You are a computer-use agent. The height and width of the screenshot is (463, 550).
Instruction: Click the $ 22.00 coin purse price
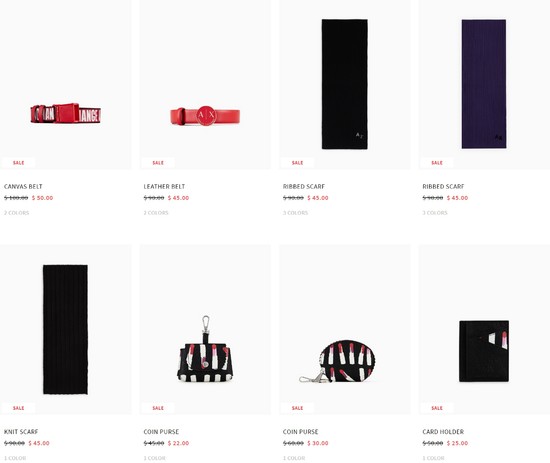(x=179, y=443)
